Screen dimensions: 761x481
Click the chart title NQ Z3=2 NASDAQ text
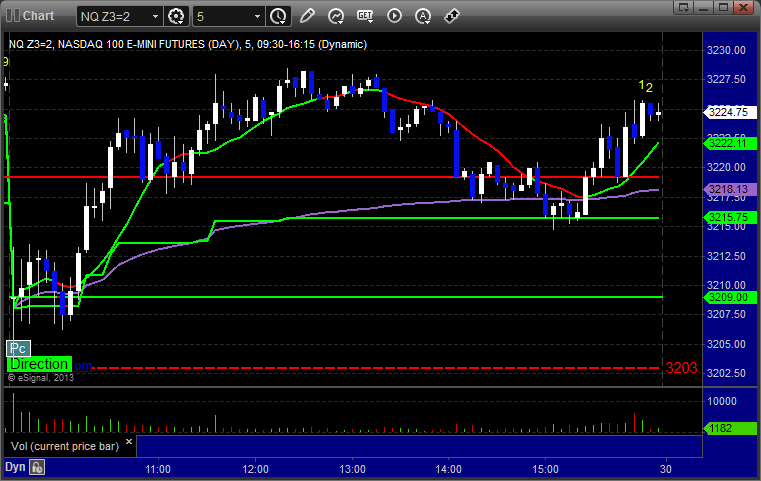tap(188, 44)
